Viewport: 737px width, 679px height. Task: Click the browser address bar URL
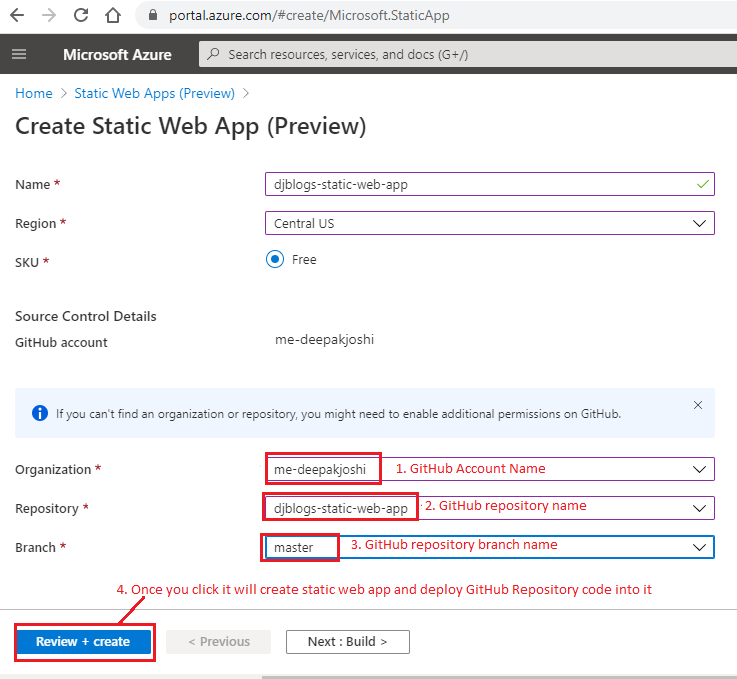309,15
